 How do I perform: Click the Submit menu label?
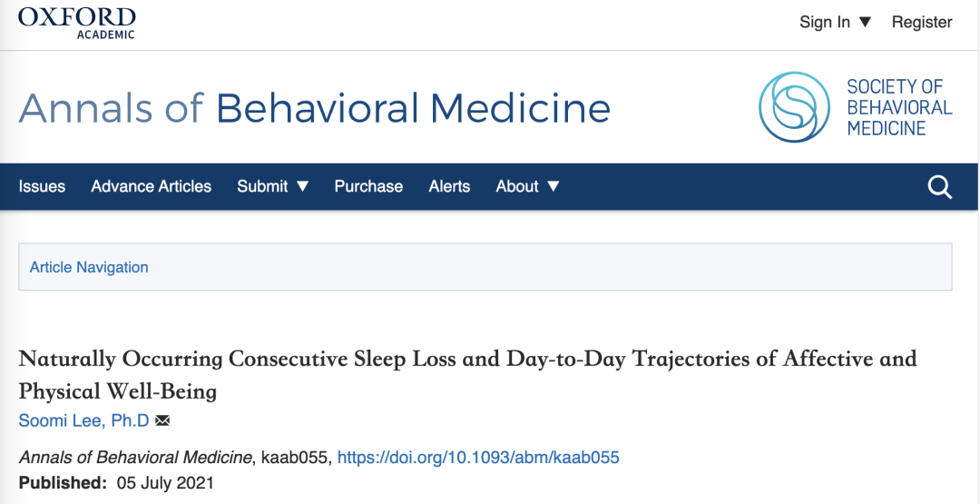pyautogui.click(x=262, y=186)
